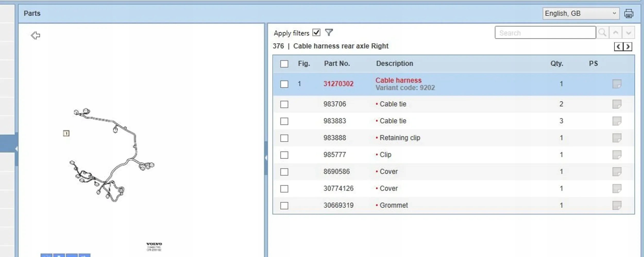Click callout 1 on the harness diagram

click(x=66, y=133)
